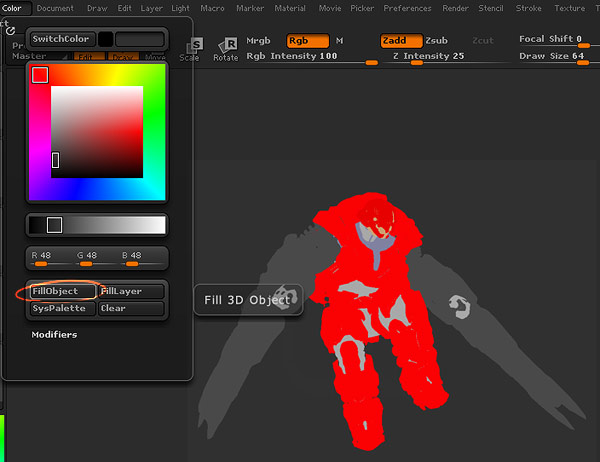Open the Layer menu
The image size is (600, 462).
tap(152, 8)
